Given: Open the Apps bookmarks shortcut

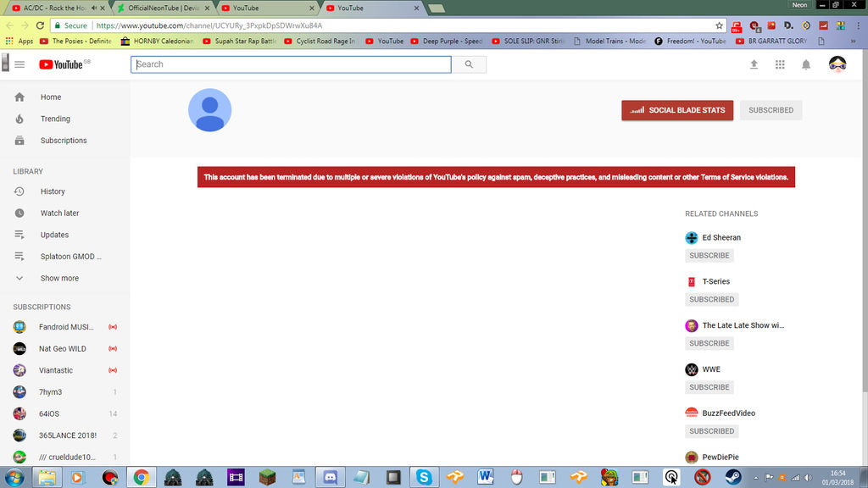Looking at the screenshot, I should tap(19, 41).
